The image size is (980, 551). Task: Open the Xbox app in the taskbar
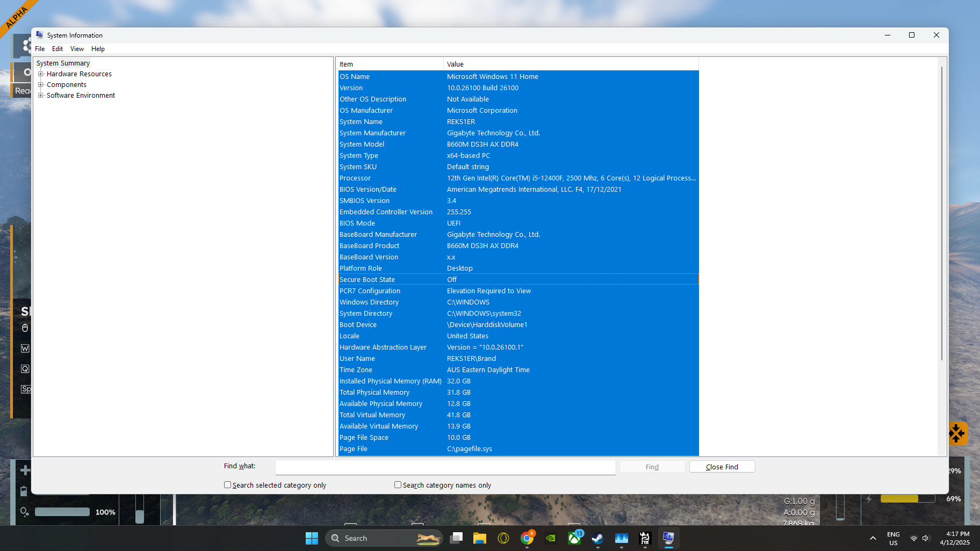click(574, 538)
